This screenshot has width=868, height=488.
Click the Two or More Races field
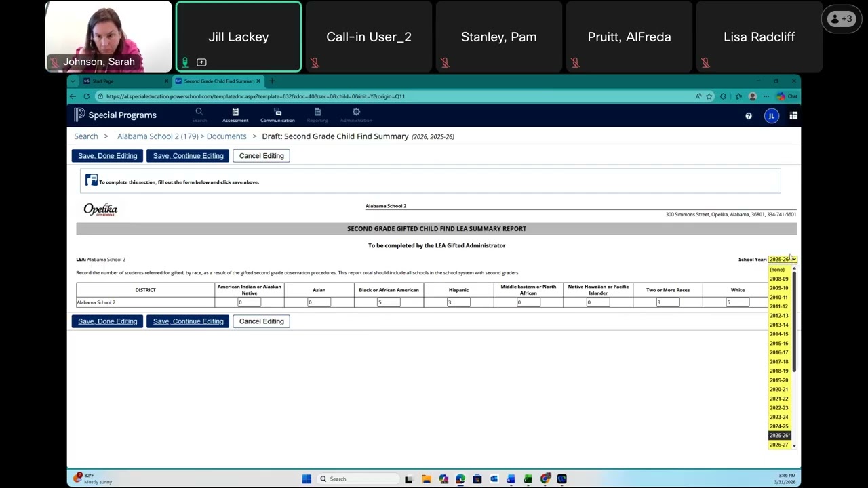(x=668, y=302)
